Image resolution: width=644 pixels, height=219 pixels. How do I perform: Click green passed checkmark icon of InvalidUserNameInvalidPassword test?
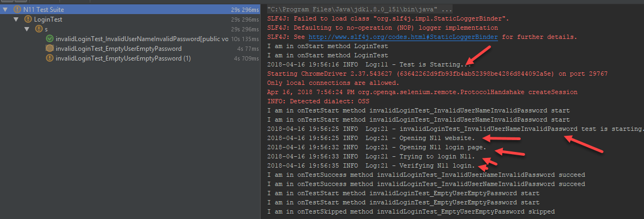[50, 39]
